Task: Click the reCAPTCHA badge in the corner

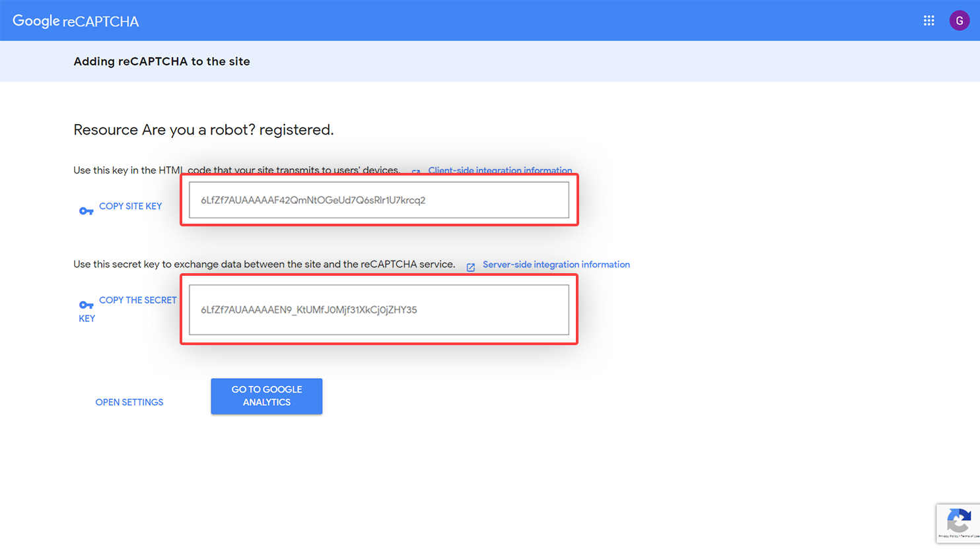Action: (958, 523)
